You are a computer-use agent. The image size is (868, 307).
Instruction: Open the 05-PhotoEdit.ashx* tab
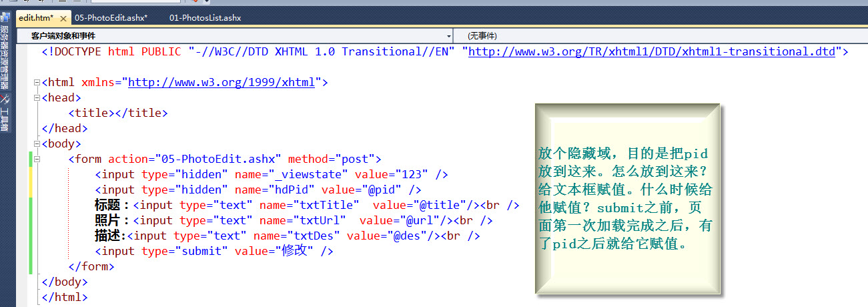pyautogui.click(x=111, y=18)
